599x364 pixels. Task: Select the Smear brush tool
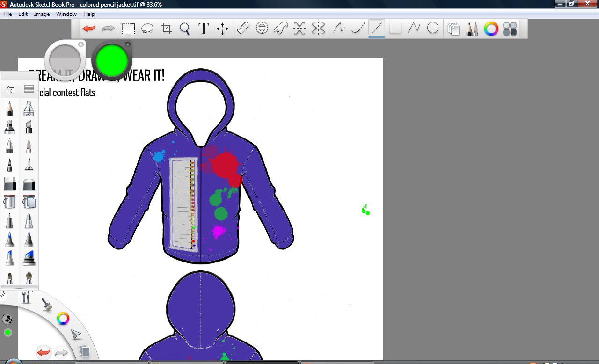coord(29,165)
